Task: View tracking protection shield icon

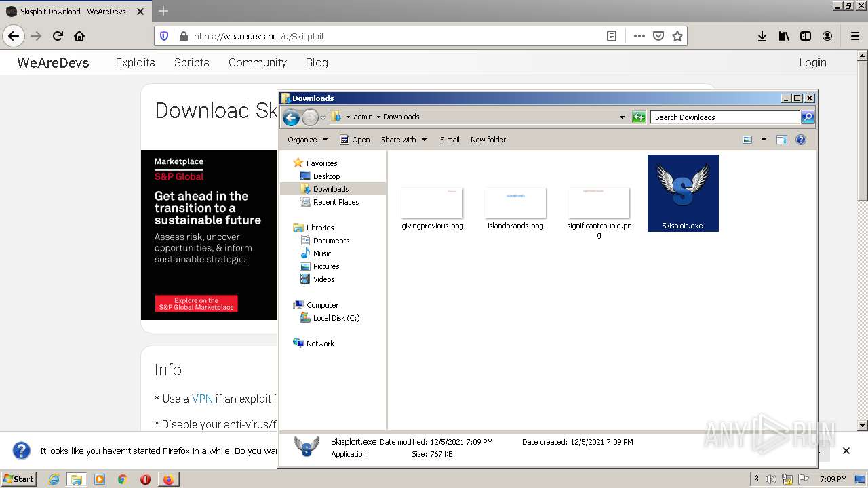Action: (x=164, y=36)
